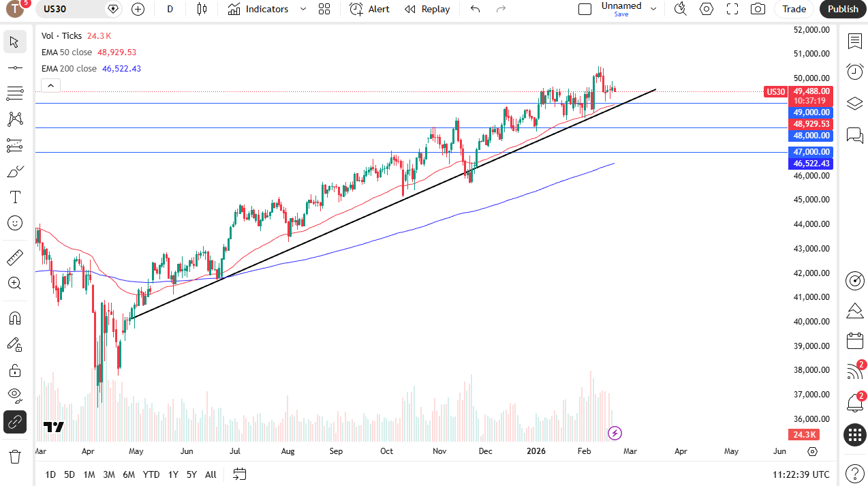The width and height of the screenshot is (868, 486).
Task: Open the candlestick chart style menu
Action: pos(201,9)
